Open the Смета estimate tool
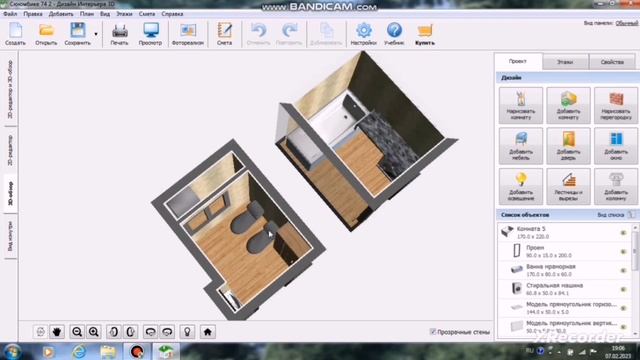 224,34
